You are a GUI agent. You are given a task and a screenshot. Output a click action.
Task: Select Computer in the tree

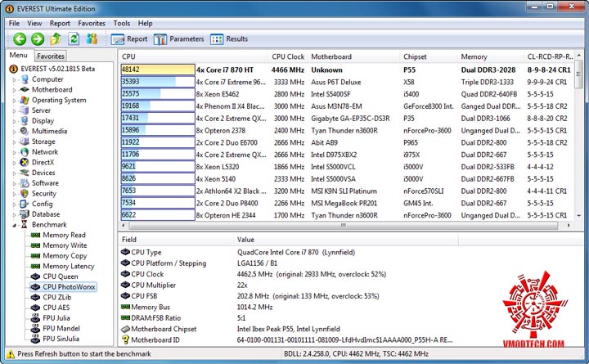[x=47, y=79]
